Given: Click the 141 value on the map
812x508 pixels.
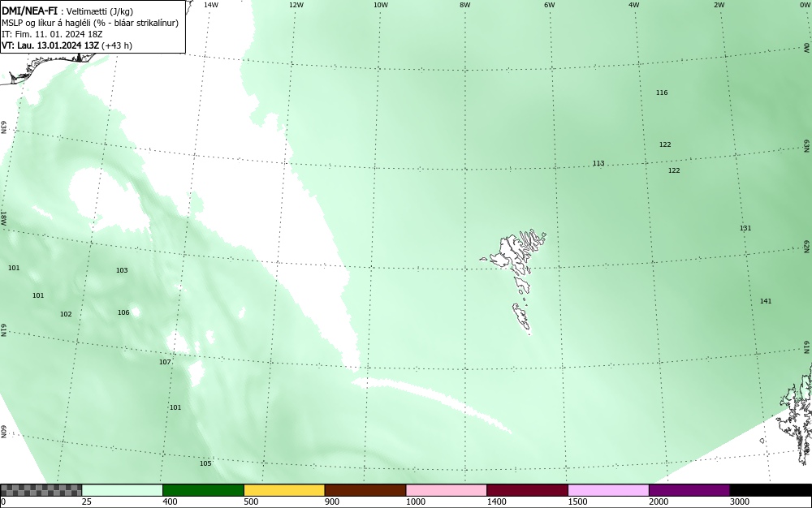Looking at the screenshot, I should point(766,301).
